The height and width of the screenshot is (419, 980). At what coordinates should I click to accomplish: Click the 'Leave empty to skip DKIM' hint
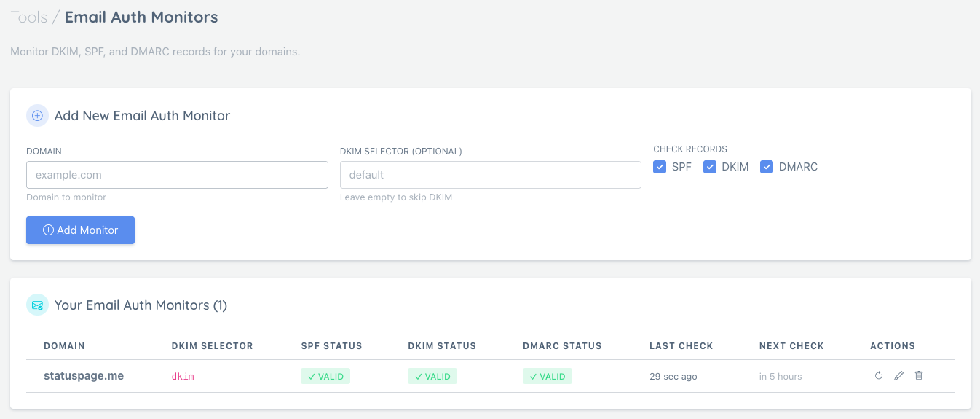coord(396,197)
